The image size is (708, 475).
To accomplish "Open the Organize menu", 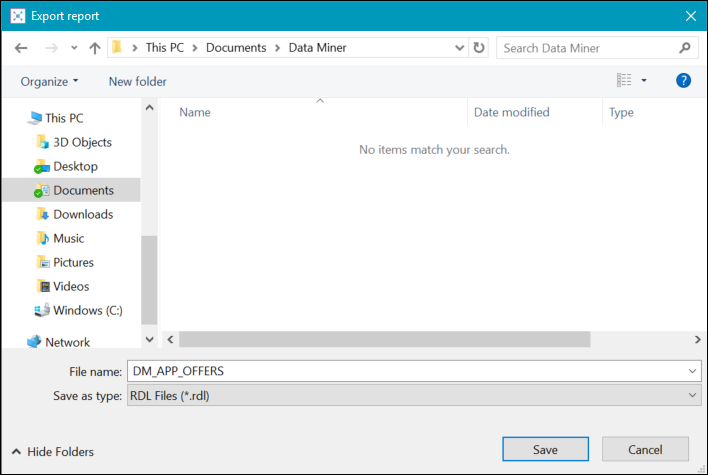I will coord(49,82).
